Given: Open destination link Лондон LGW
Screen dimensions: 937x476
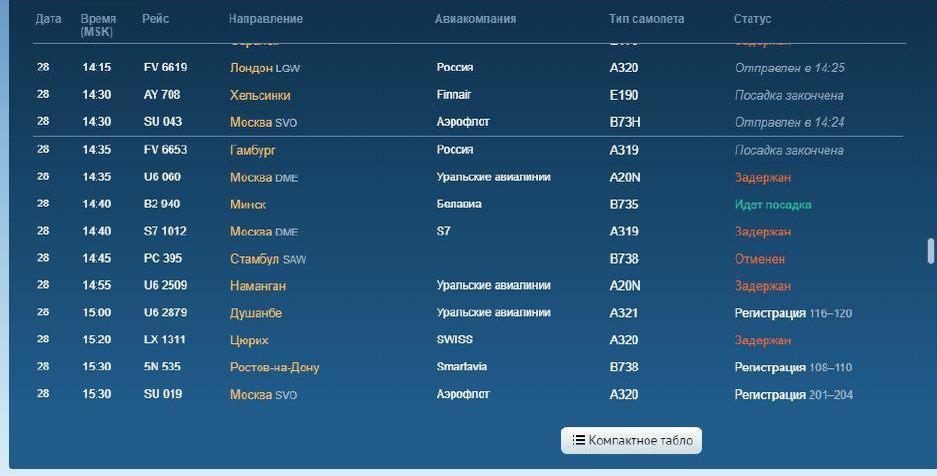Looking at the screenshot, I should (265, 68).
